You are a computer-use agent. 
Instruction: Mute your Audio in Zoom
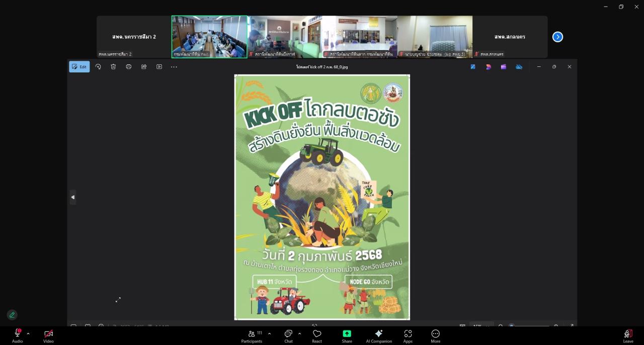click(17, 335)
